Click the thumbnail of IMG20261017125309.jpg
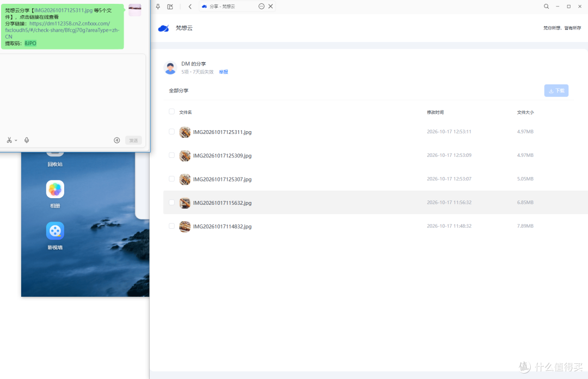This screenshot has height=379, width=588. click(185, 156)
